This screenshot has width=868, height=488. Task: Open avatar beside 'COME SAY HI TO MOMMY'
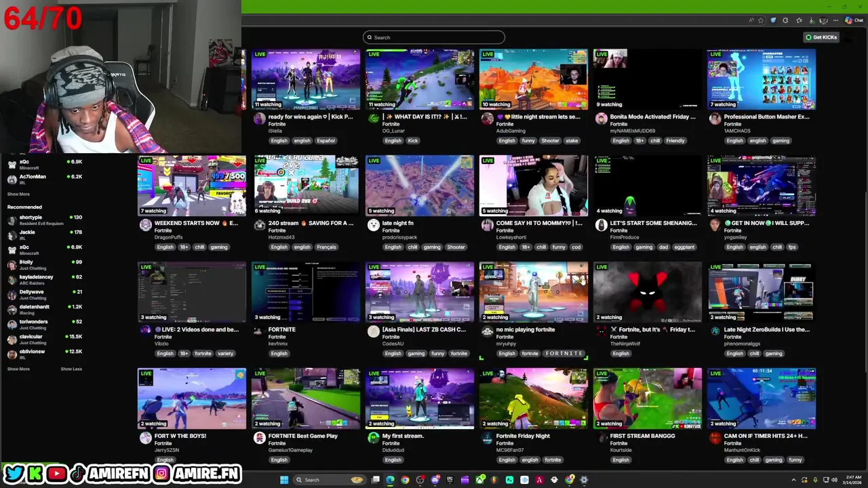(487, 226)
